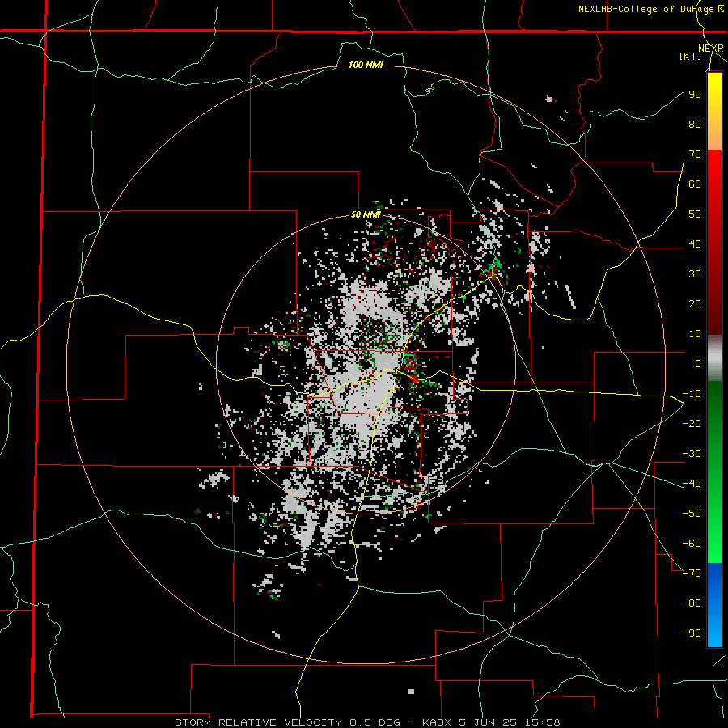
Task: Click the KABX radar site identifier
Action: [x=438, y=722]
